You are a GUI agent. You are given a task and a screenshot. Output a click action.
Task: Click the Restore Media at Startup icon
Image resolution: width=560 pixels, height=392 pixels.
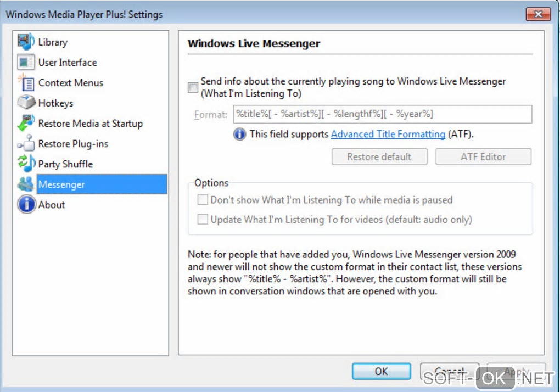click(26, 123)
